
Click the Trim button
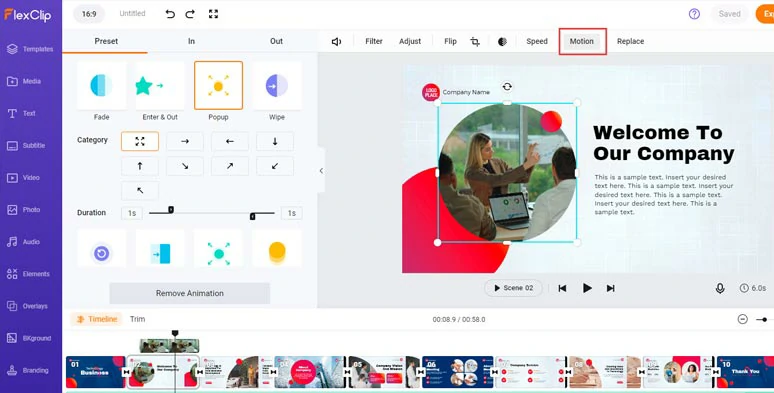[137, 319]
